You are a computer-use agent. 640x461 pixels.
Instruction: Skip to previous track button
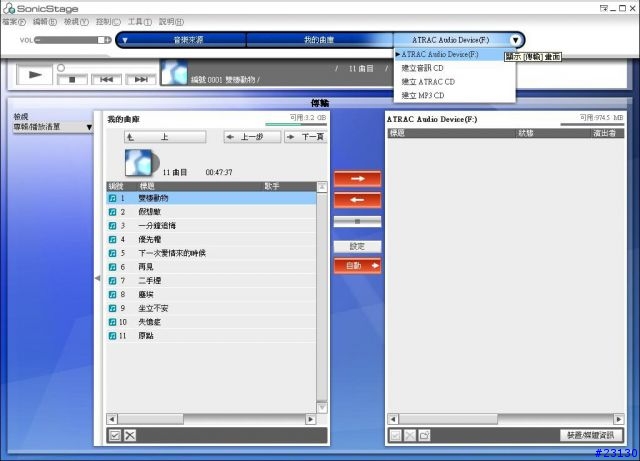click(x=107, y=80)
